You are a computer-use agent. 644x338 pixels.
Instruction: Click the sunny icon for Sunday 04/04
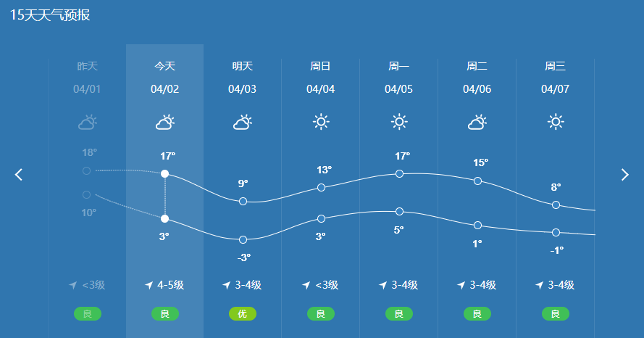(x=321, y=122)
